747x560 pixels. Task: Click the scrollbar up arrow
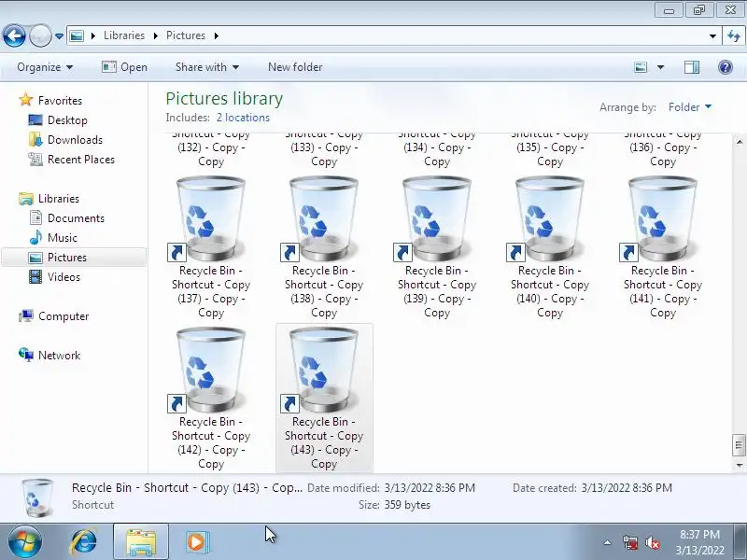[x=739, y=142]
